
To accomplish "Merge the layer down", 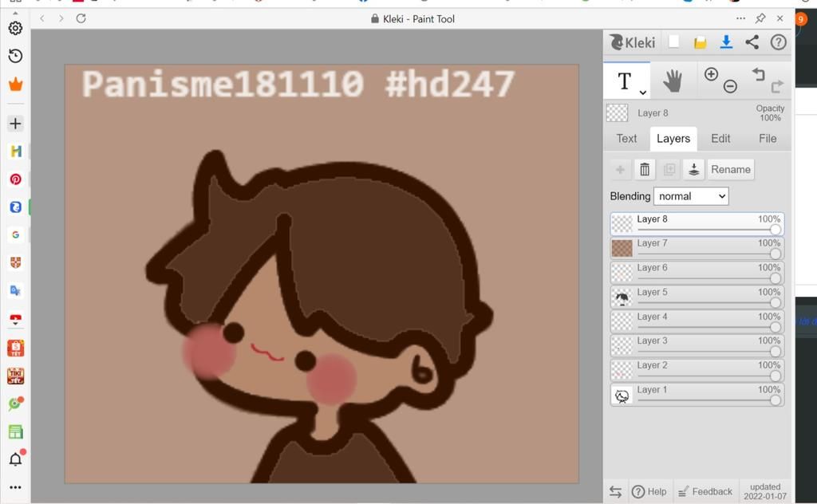I will click(x=693, y=169).
